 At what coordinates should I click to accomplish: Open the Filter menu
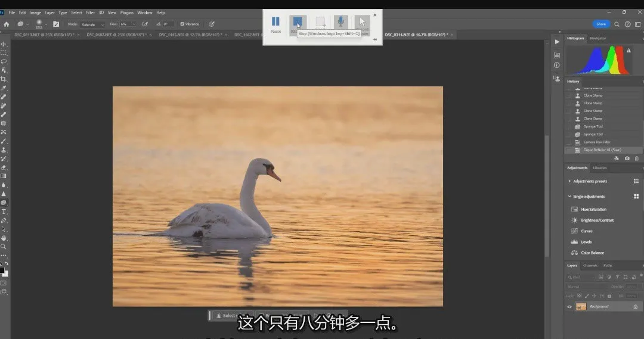pyautogui.click(x=90, y=13)
